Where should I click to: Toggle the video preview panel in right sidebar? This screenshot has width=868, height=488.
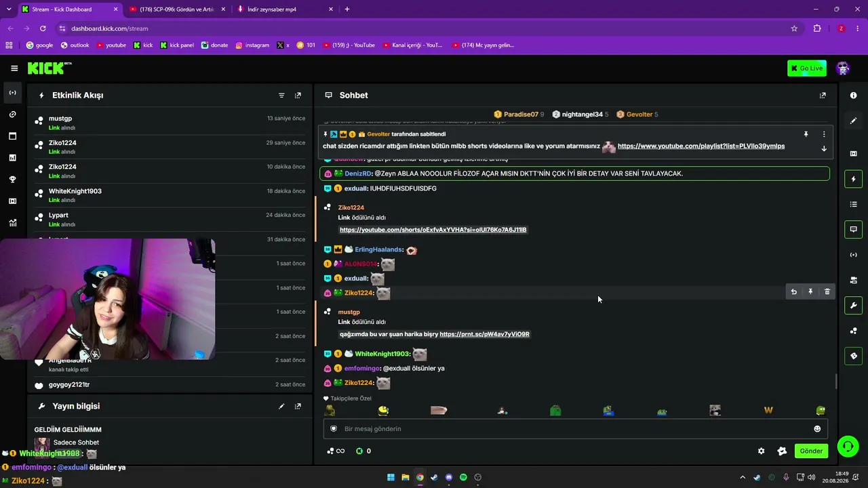tap(853, 154)
